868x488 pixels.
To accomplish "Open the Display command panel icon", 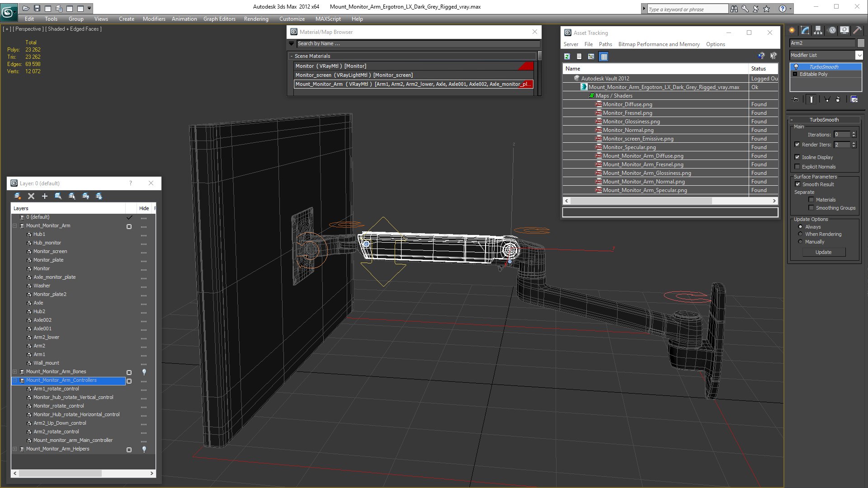I will (844, 30).
